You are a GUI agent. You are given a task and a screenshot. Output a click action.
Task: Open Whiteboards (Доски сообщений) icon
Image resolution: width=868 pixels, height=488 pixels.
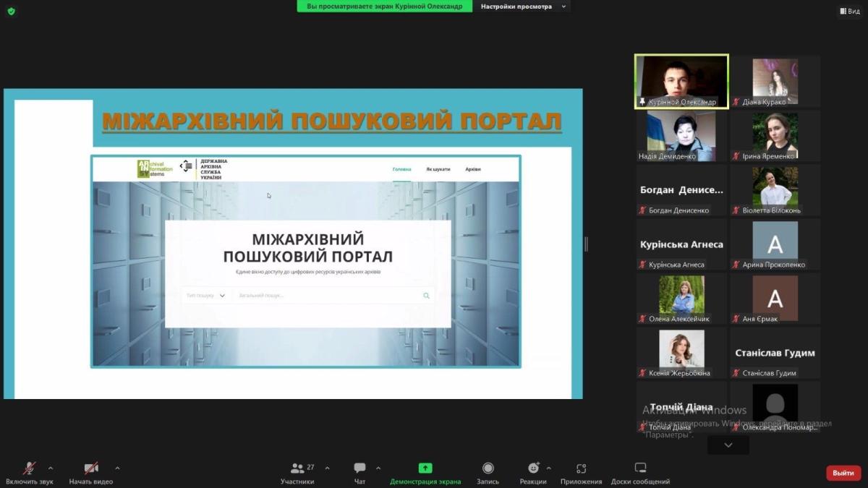click(640, 468)
